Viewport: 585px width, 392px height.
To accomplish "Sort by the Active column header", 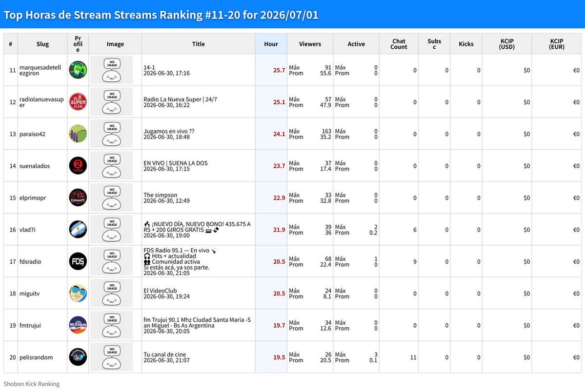I will tap(356, 44).
